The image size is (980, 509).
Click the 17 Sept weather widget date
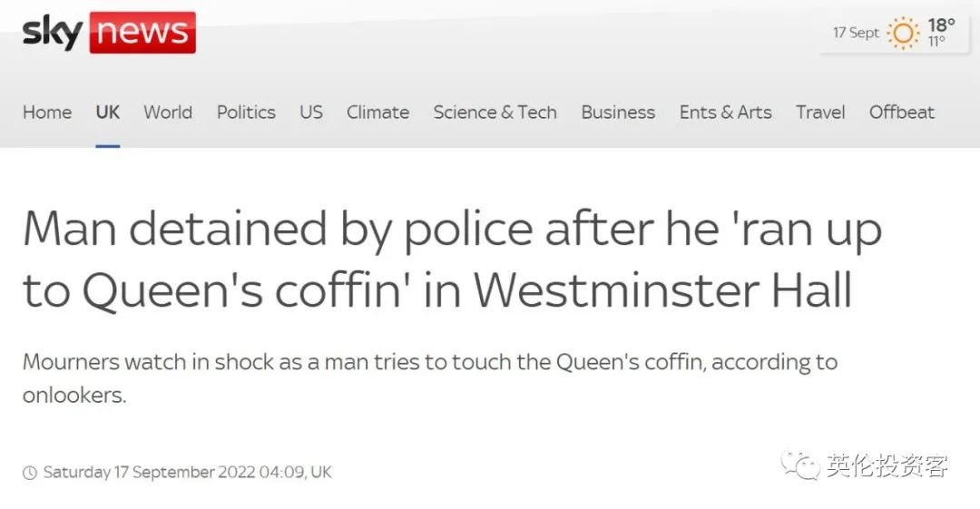[x=856, y=33]
